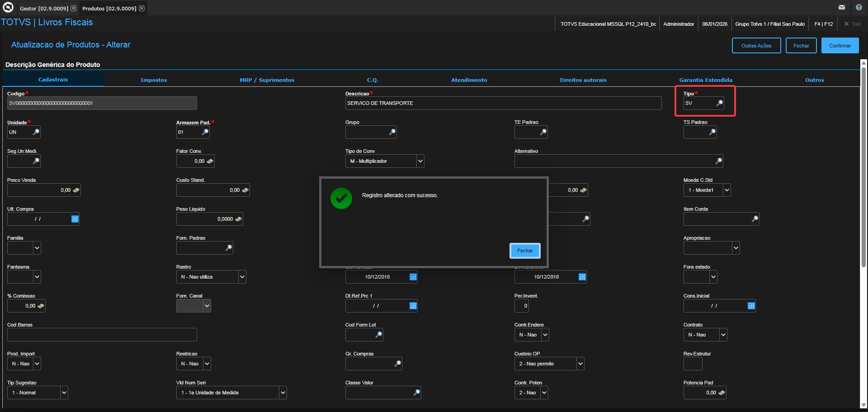Switch to the Garantia Estendida tab
The width and height of the screenshot is (868, 412).
click(x=706, y=80)
